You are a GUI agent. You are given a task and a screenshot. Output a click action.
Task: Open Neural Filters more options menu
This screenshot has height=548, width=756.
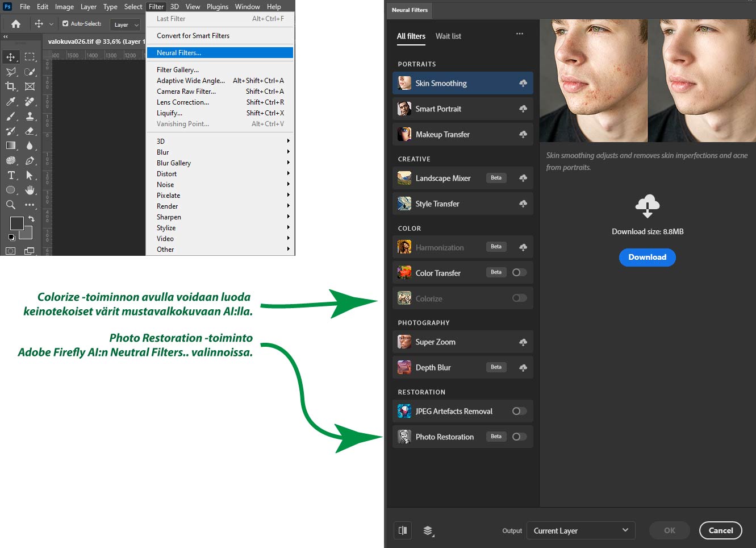520,34
